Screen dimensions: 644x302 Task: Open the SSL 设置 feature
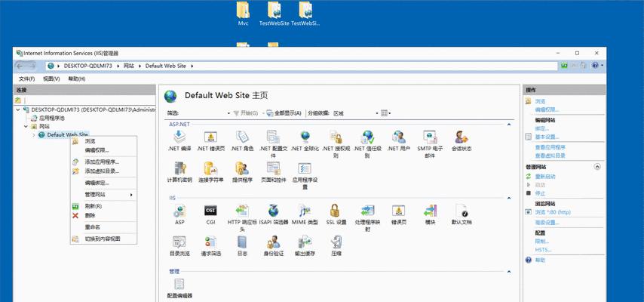[x=336, y=214]
